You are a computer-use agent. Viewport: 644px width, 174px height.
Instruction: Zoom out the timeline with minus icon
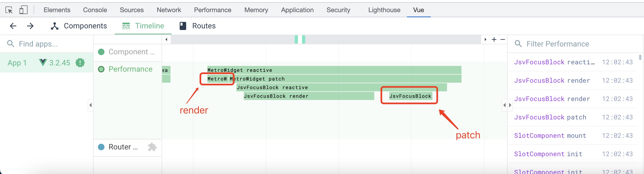503,39
